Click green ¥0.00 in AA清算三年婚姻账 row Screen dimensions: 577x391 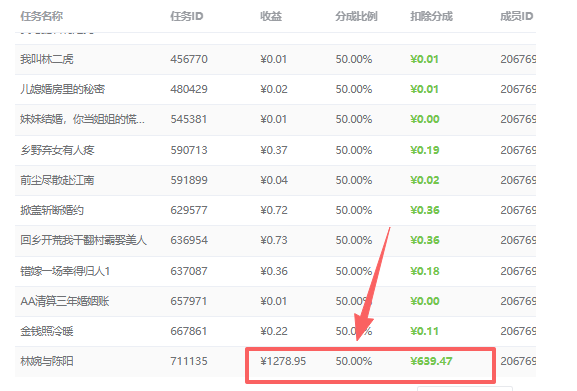[425, 301]
